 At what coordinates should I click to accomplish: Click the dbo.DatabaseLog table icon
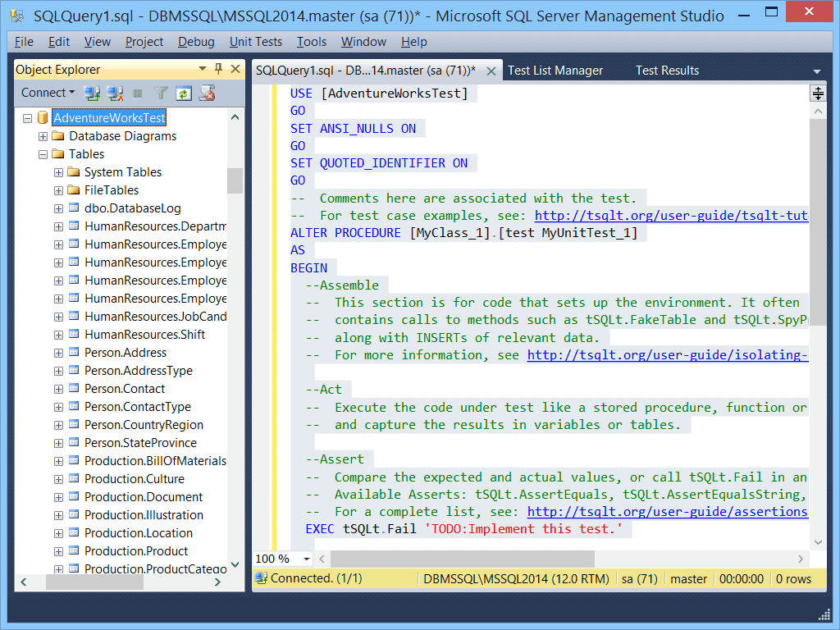tap(74, 208)
